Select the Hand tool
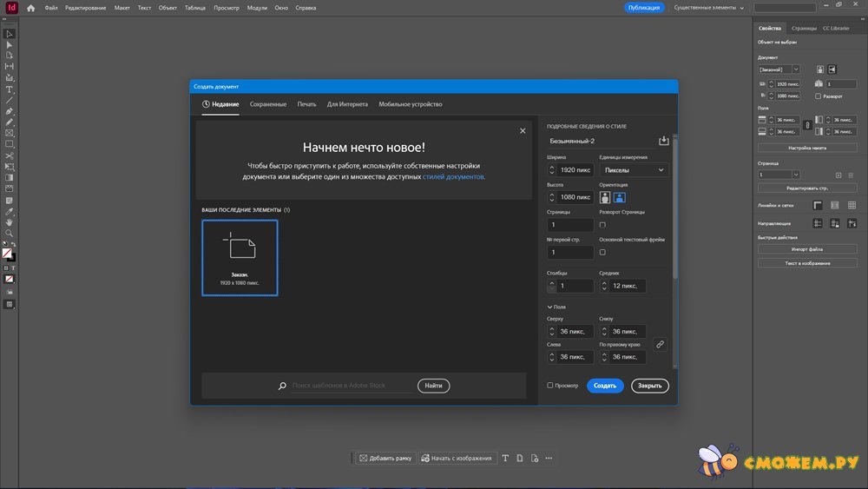The image size is (868, 489). pos(10,222)
